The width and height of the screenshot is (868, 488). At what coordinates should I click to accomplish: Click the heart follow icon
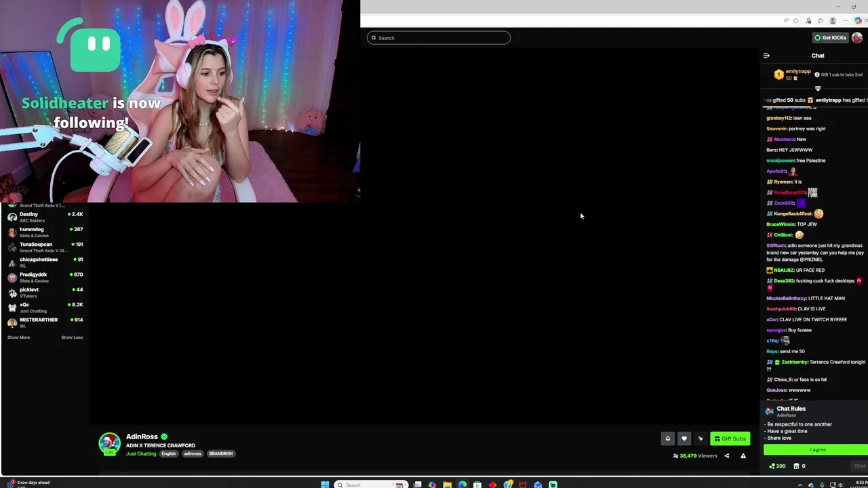(x=684, y=439)
